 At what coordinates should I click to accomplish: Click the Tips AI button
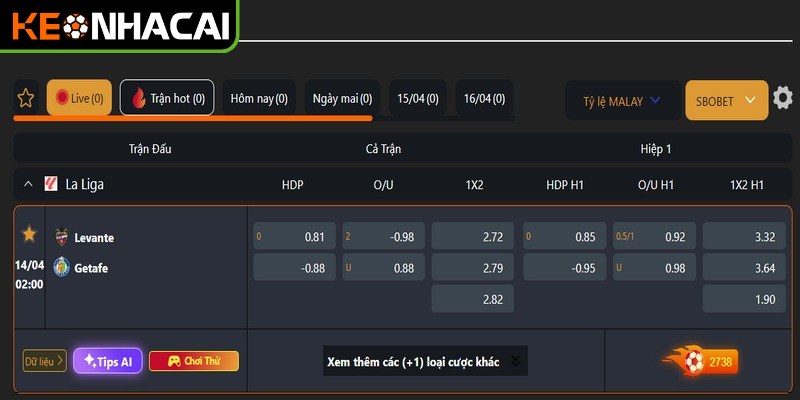pos(108,361)
